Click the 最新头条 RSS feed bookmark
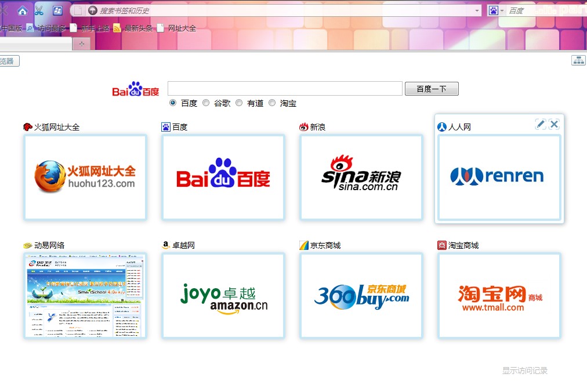This screenshot has width=587, height=392. (x=133, y=28)
